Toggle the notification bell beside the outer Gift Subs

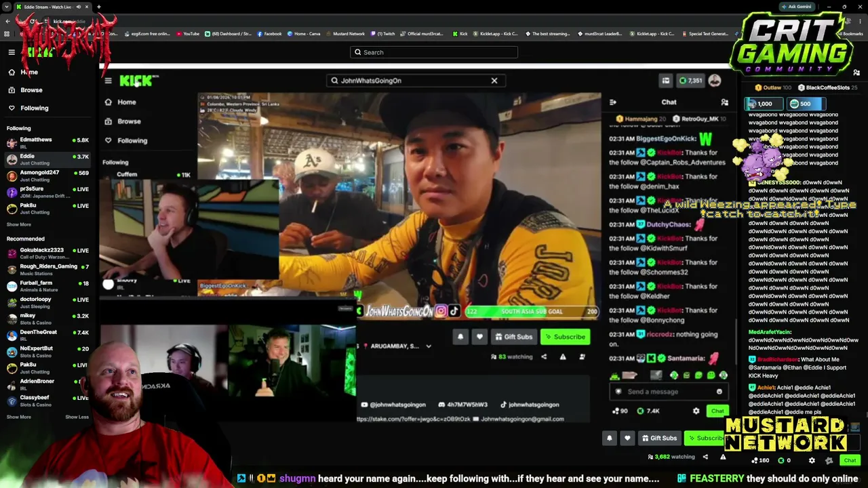(x=609, y=439)
